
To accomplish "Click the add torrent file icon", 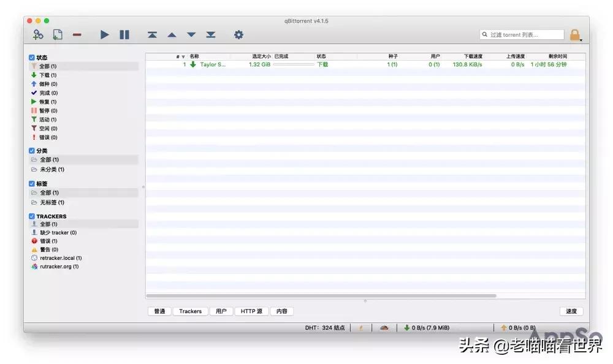I will tap(58, 35).
